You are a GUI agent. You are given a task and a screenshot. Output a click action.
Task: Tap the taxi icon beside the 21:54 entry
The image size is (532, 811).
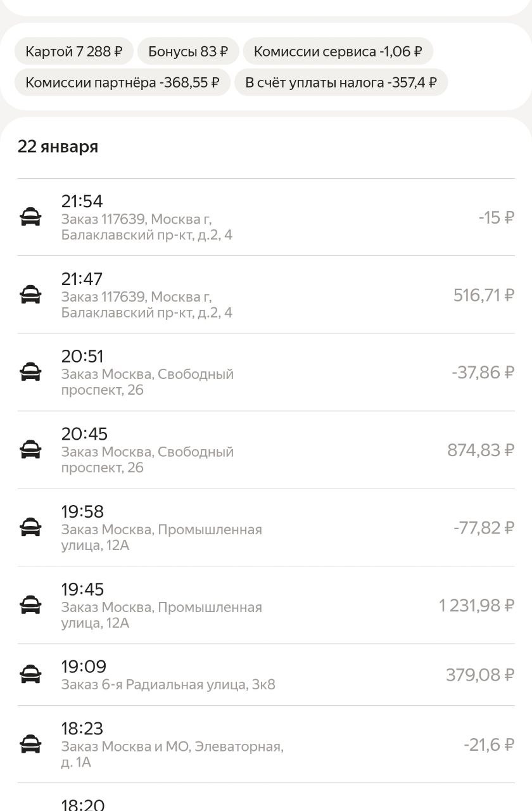click(x=30, y=217)
